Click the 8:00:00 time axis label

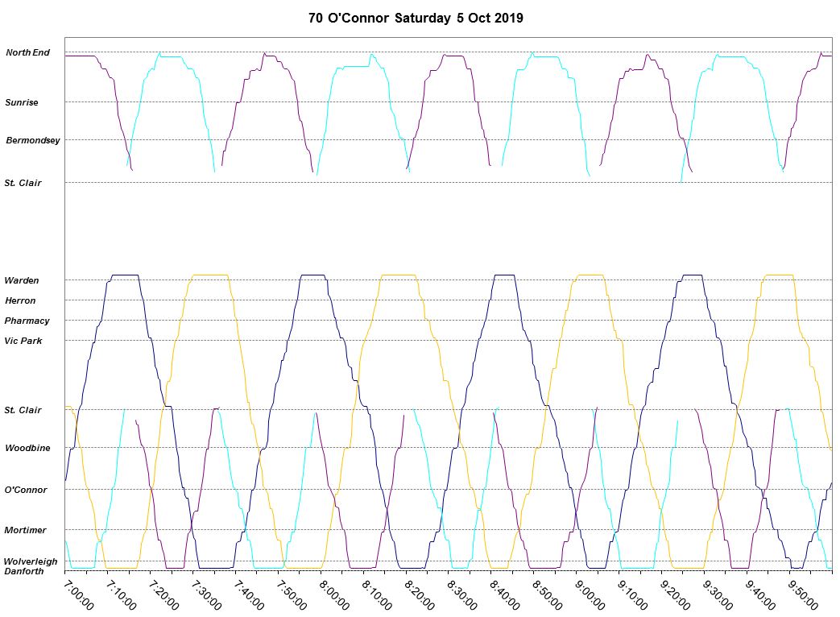334,593
